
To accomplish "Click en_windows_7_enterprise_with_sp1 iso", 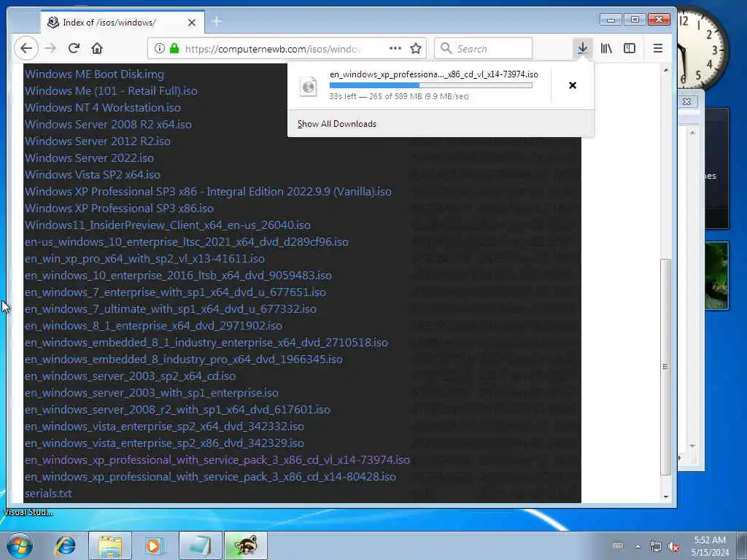I will pos(175,292).
